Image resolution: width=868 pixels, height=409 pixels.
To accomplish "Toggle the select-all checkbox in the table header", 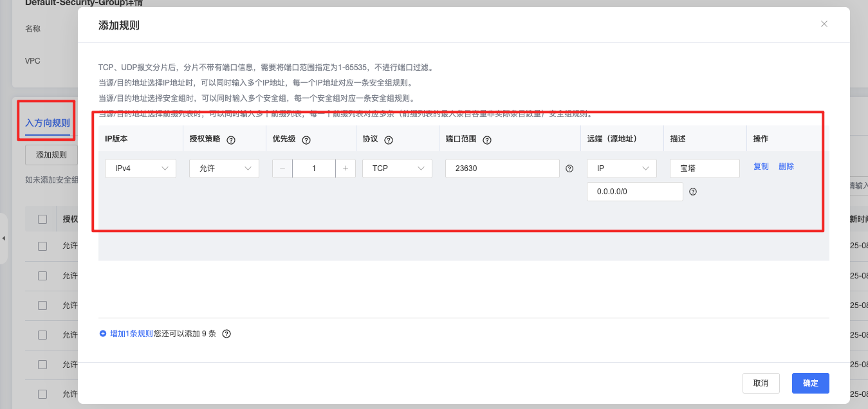I will pos(41,219).
